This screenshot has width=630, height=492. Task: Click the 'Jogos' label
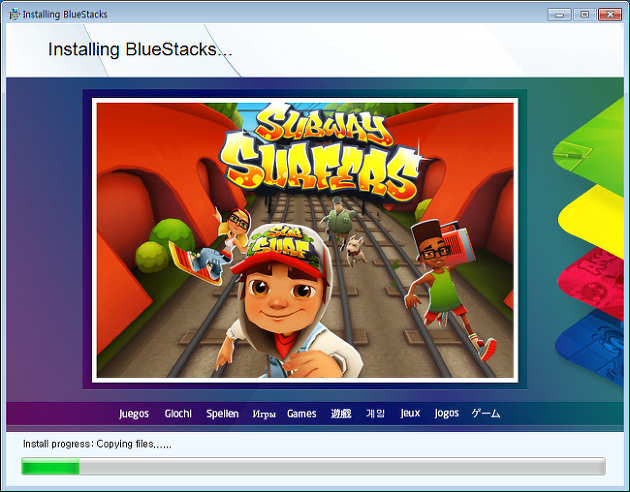point(446,414)
